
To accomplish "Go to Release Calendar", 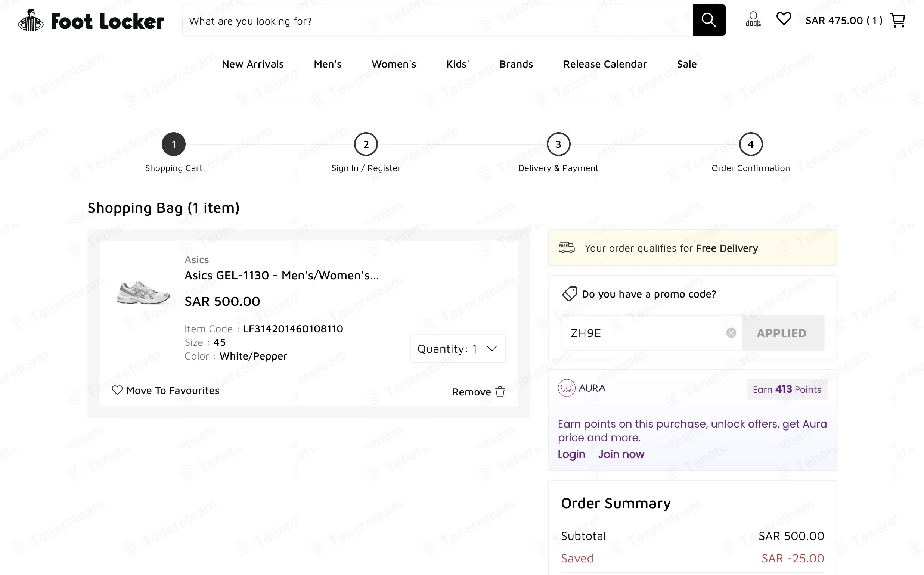I will (x=604, y=64).
